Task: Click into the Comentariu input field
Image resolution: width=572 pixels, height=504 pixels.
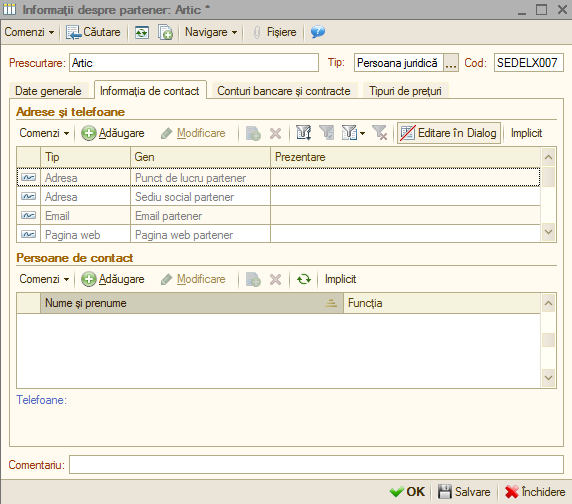Action: coord(316,465)
